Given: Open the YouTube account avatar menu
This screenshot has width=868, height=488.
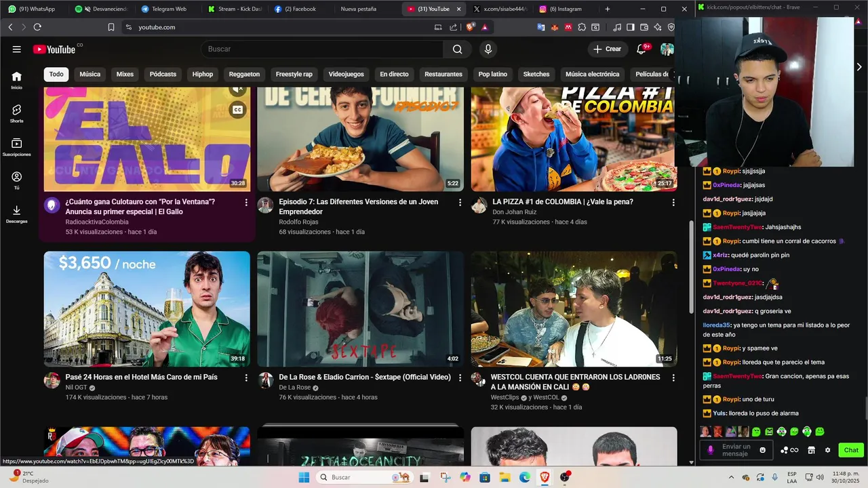Looking at the screenshot, I should click(x=667, y=49).
